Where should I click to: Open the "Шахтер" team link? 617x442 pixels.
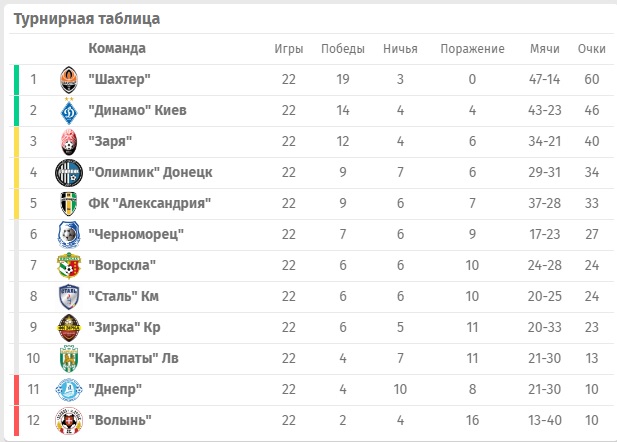(119, 79)
